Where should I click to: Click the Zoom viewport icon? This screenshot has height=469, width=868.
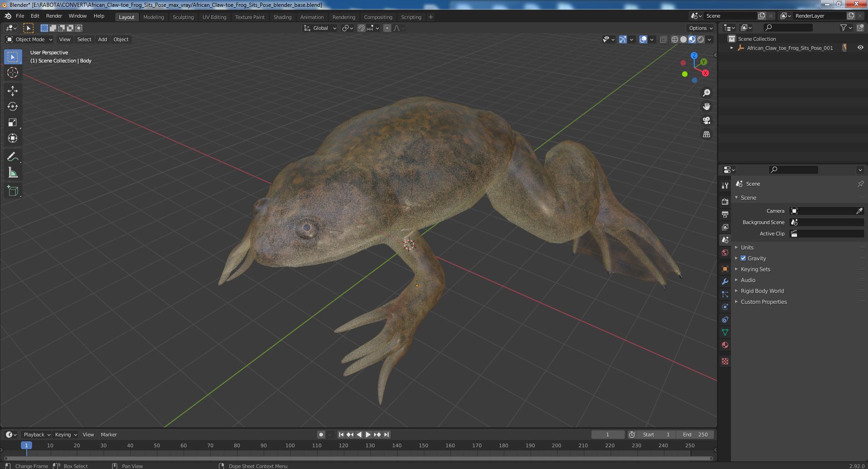(706, 93)
